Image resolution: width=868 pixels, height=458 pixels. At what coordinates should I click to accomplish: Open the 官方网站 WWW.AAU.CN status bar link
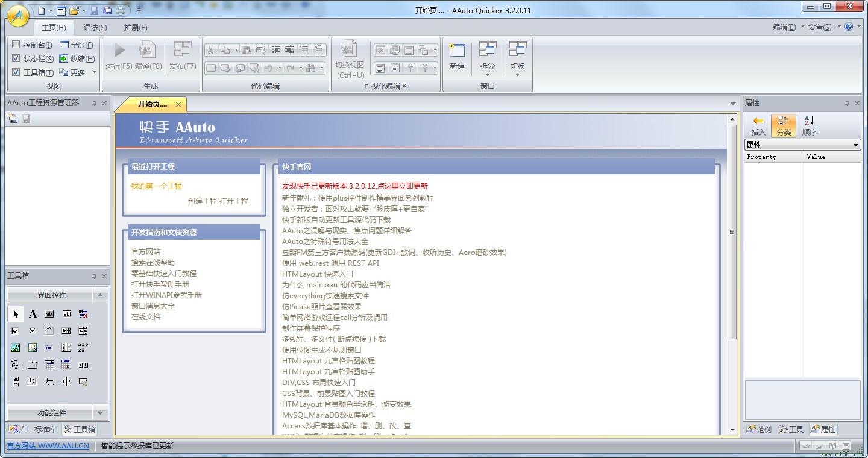point(48,446)
